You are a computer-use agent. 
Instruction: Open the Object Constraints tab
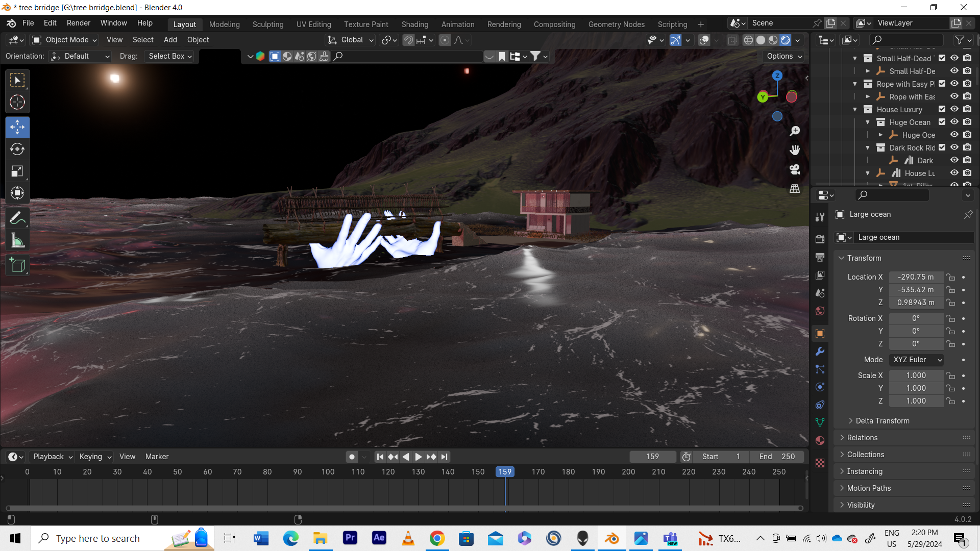pos(820,405)
